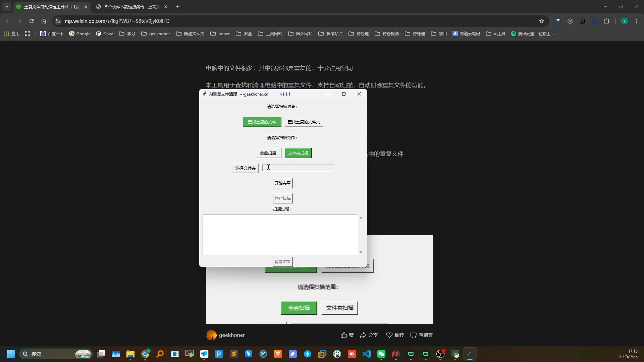Viewport: 644px width, 362px height.
Task: Click the 选择文件夹 button
Action: pyautogui.click(x=245, y=168)
